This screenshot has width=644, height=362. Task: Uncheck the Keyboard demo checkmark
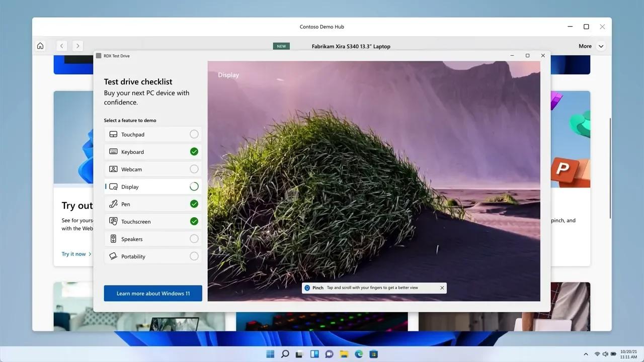[x=194, y=151]
